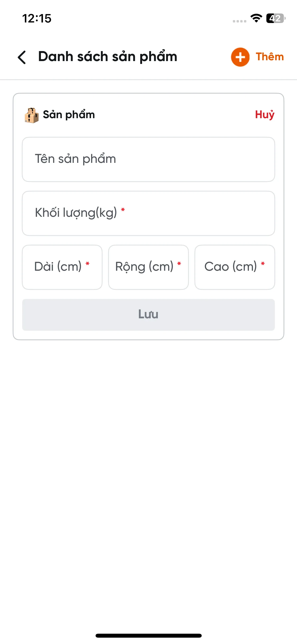The height and width of the screenshot is (644, 297).
Task: Click the Sản phẩm section heading
Action: coord(69,115)
